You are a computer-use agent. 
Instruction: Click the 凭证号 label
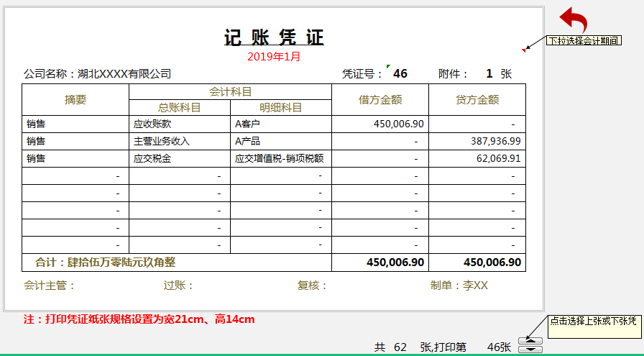(x=362, y=74)
